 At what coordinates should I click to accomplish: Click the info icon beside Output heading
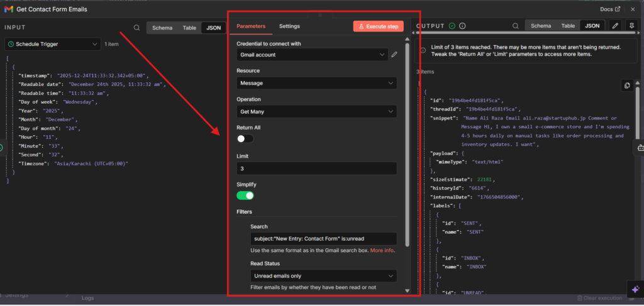click(x=462, y=26)
